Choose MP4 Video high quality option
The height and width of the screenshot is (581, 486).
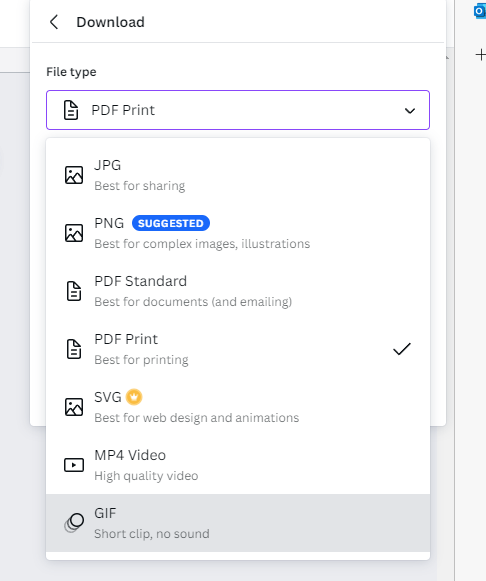[x=238, y=465]
